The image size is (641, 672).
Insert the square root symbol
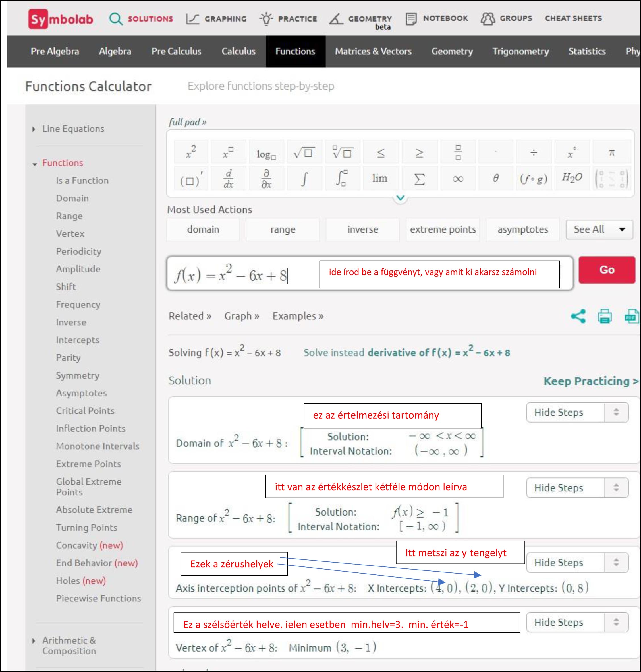304,152
